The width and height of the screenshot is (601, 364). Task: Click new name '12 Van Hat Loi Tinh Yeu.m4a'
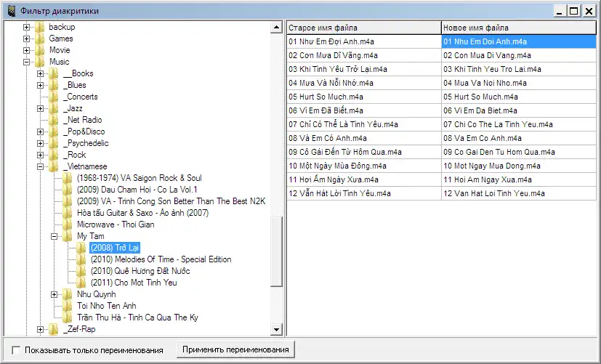click(519, 193)
